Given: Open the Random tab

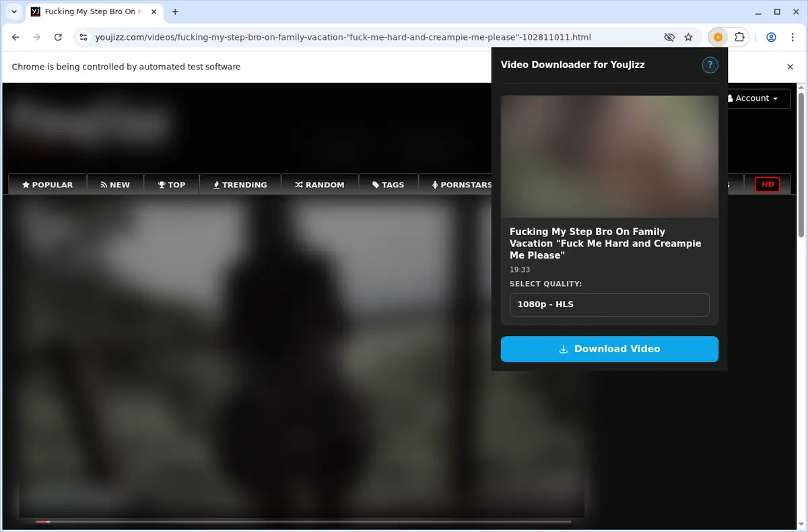Looking at the screenshot, I should point(320,185).
